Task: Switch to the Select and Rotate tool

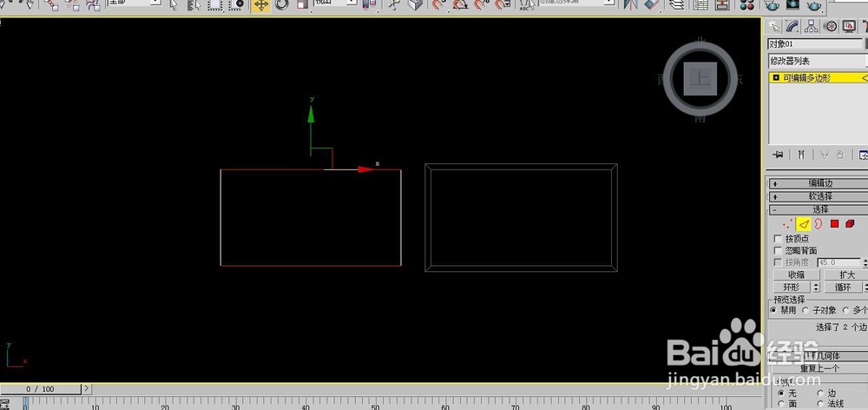Action: point(282,5)
